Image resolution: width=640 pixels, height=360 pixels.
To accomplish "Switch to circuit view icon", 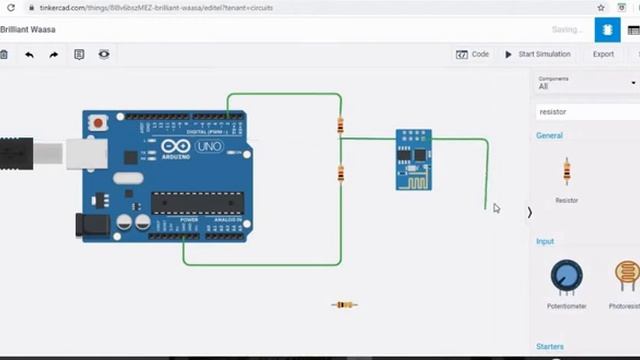I will coord(607,30).
